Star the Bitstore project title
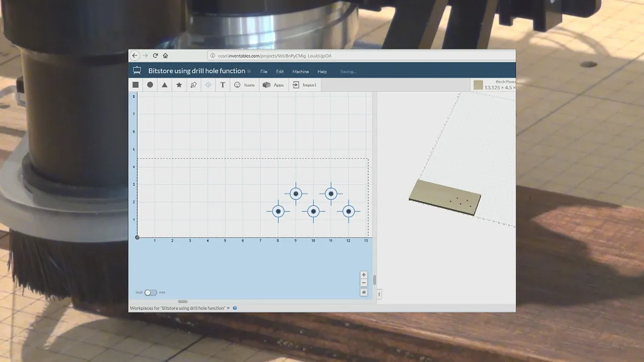Image resolution: width=644 pixels, height=362 pixels. click(249, 71)
